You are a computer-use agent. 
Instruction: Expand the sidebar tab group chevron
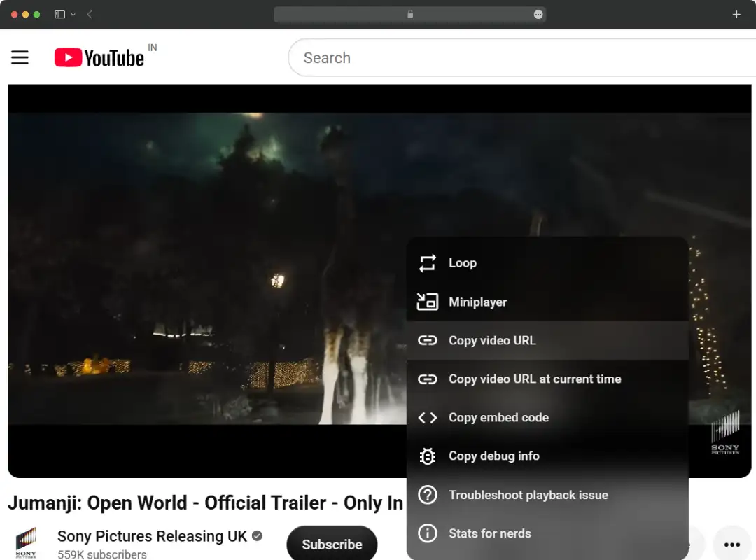(x=73, y=15)
